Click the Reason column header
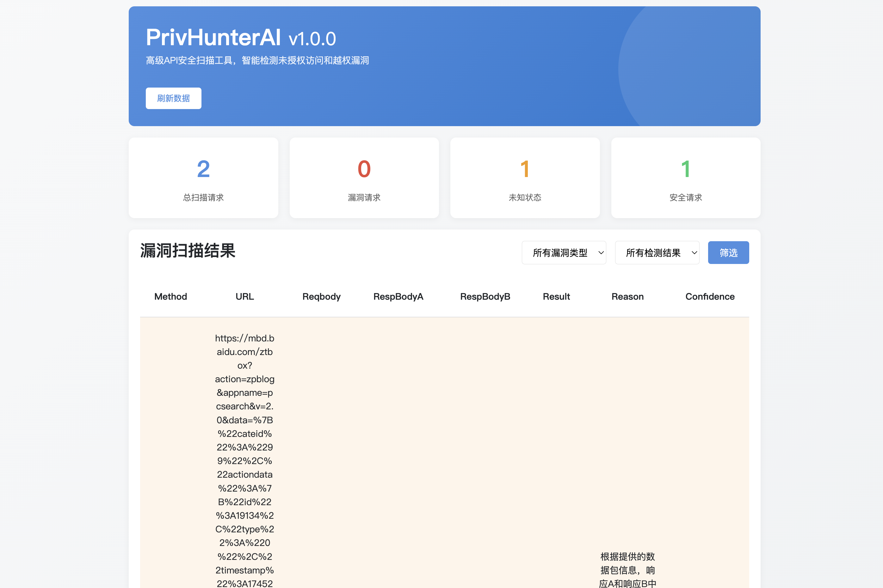Viewport: 883px width, 588px height. pyautogui.click(x=627, y=297)
